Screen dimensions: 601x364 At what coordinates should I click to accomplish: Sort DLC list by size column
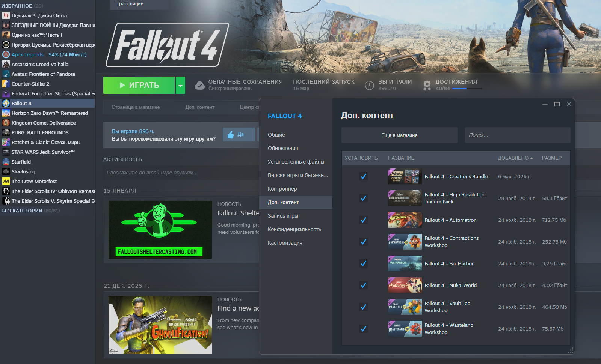pyautogui.click(x=552, y=158)
